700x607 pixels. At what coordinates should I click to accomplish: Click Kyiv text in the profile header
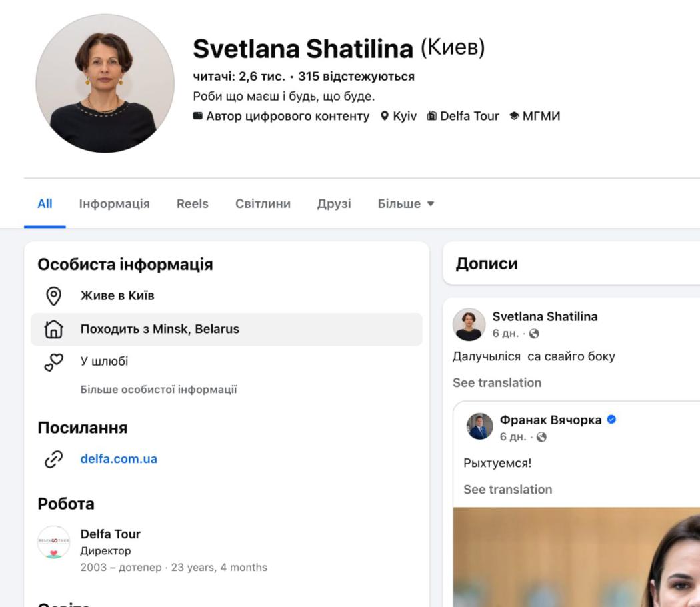pyautogui.click(x=405, y=117)
